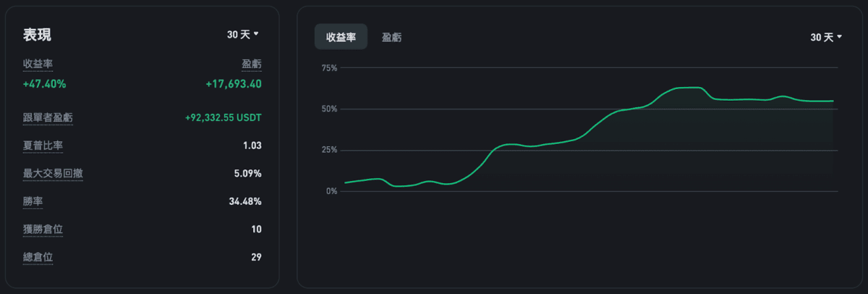Click the 最大交易回撤 label
Screen dimensions: 868x294
coord(53,173)
